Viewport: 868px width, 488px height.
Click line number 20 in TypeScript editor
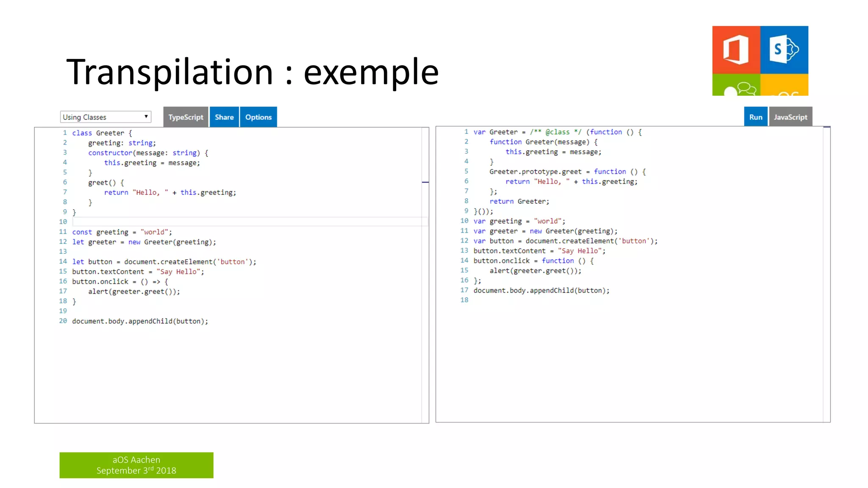point(63,321)
